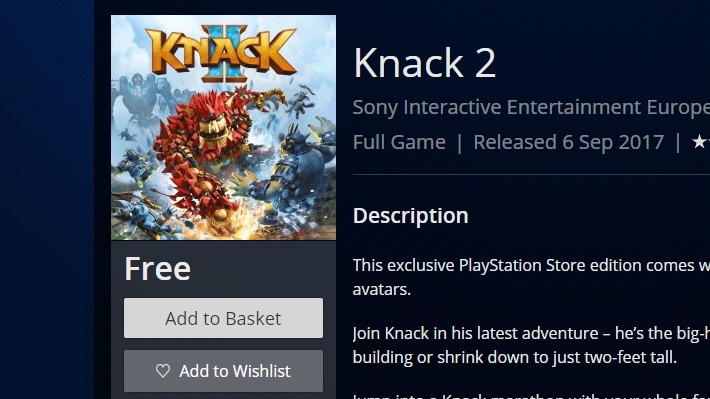This screenshot has width=710, height=399.
Task: Click the Free price label
Action: tap(158, 269)
